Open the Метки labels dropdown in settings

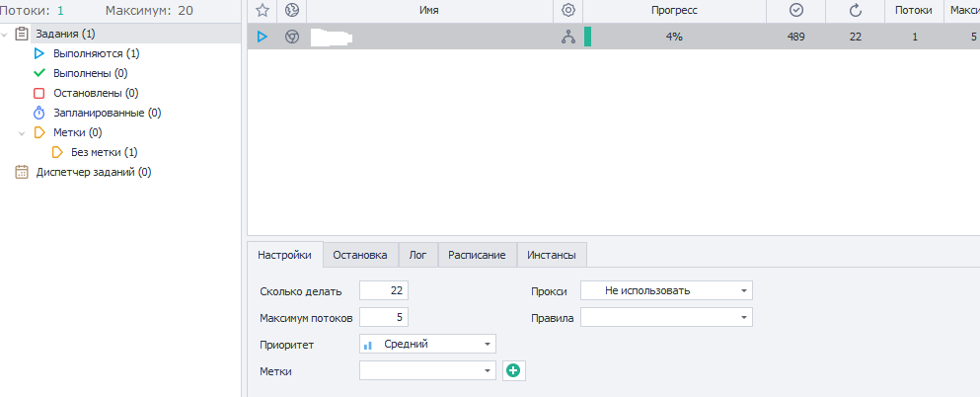pyautogui.click(x=427, y=370)
